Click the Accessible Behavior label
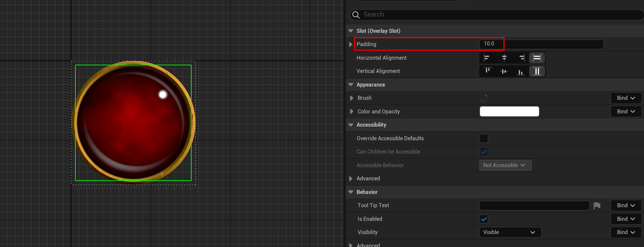 point(380,165)
